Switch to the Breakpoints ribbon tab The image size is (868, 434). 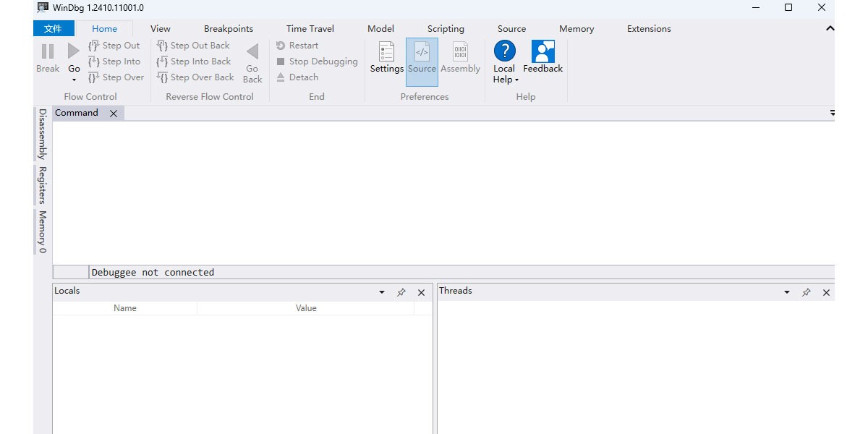tap(229, 29)
